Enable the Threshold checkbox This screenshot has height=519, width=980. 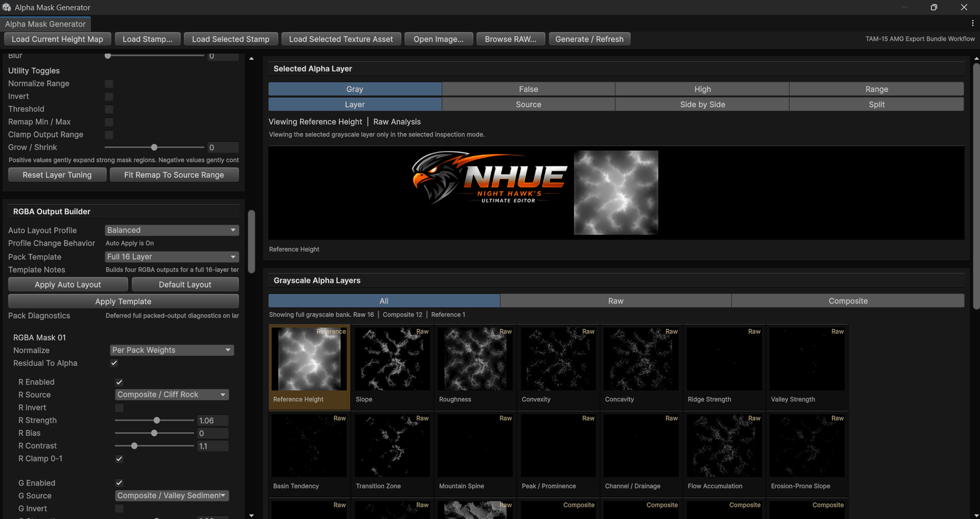coord(109,110)
